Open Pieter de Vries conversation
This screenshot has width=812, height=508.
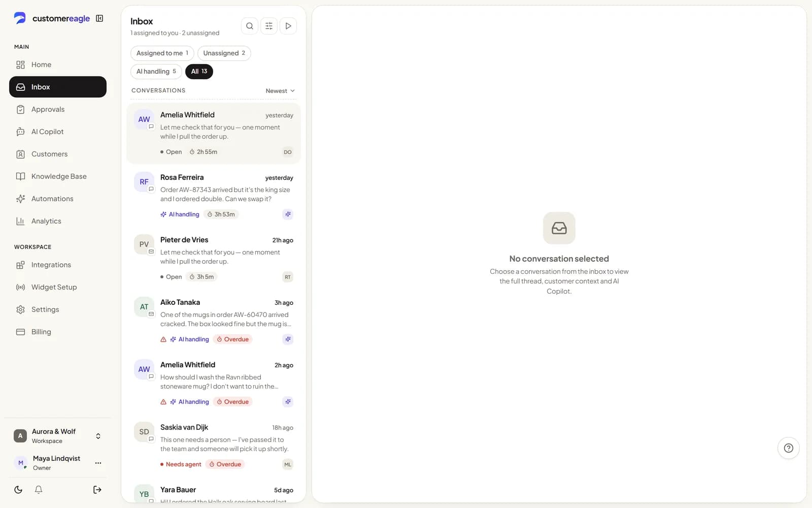point(214,258)
